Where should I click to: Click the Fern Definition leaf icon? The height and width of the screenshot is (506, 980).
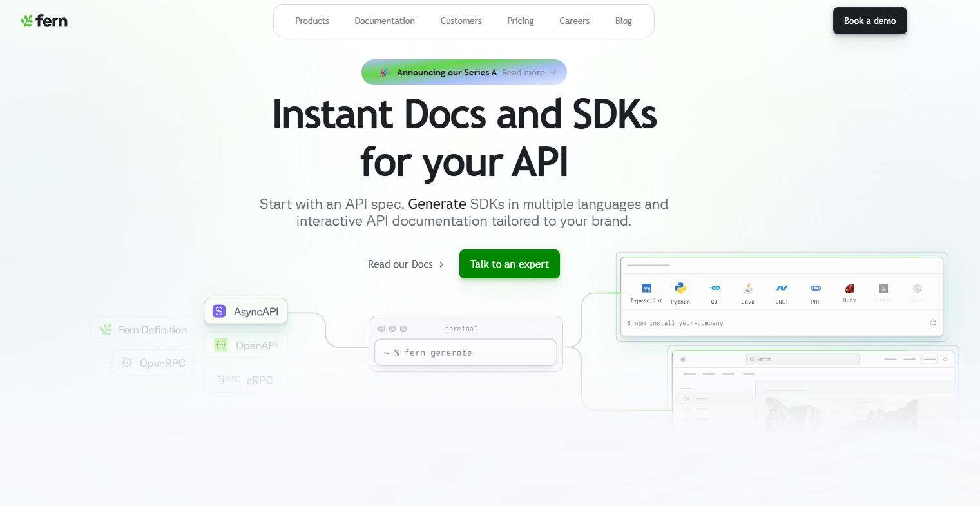point(106,329)
